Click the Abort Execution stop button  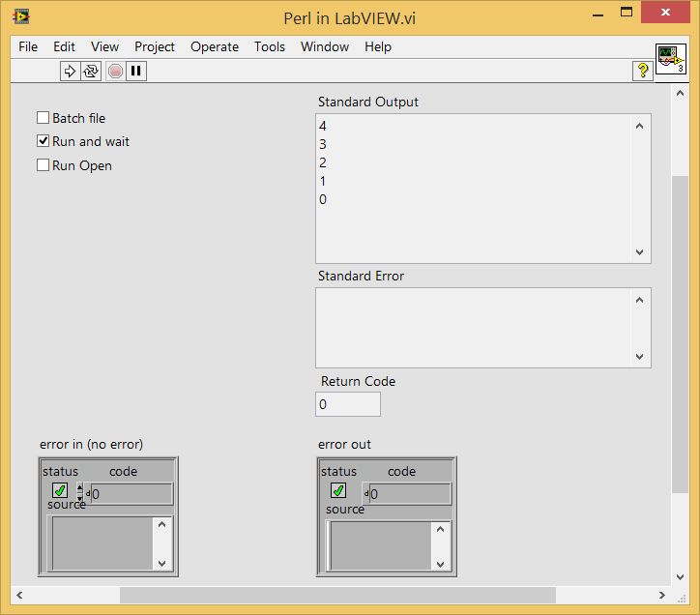click(x=116, y=71)
